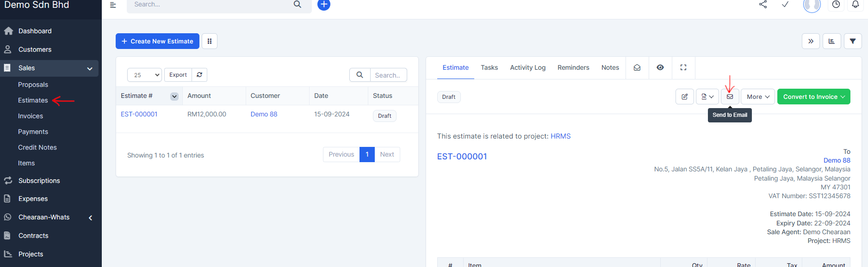Reload the estimates table with the refresh icon
The width and height of the screenshot is (868, 267).
click(199, 75)
